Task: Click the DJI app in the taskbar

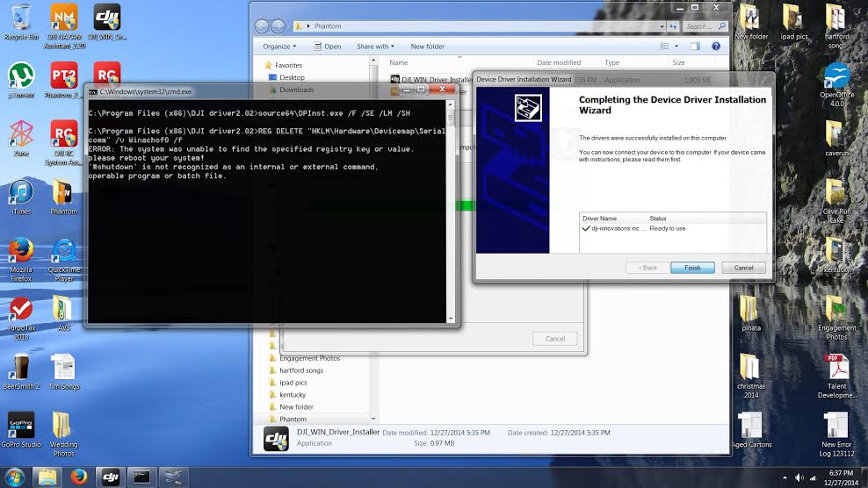Action: (x=111, y=477)
